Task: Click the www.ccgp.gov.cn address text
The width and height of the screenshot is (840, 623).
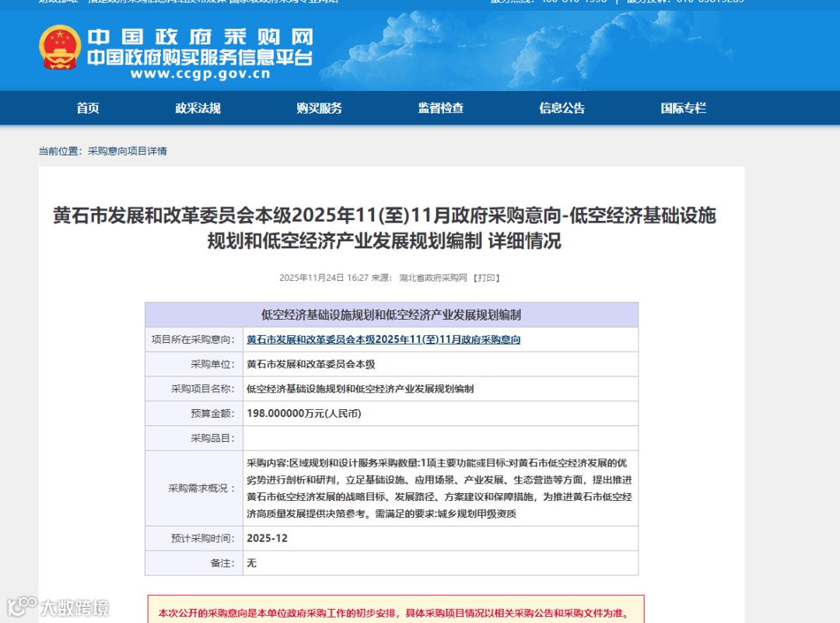Action: coord(201,74)
